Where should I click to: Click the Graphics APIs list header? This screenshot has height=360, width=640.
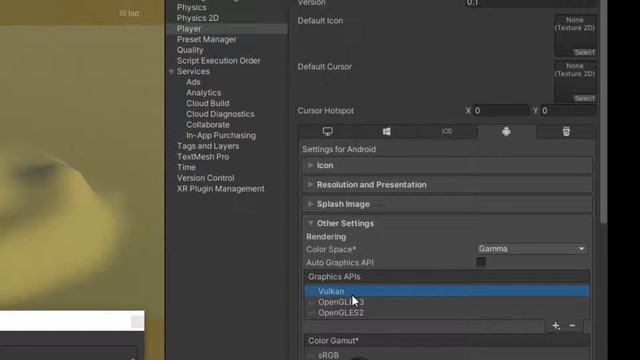(447, 277)
